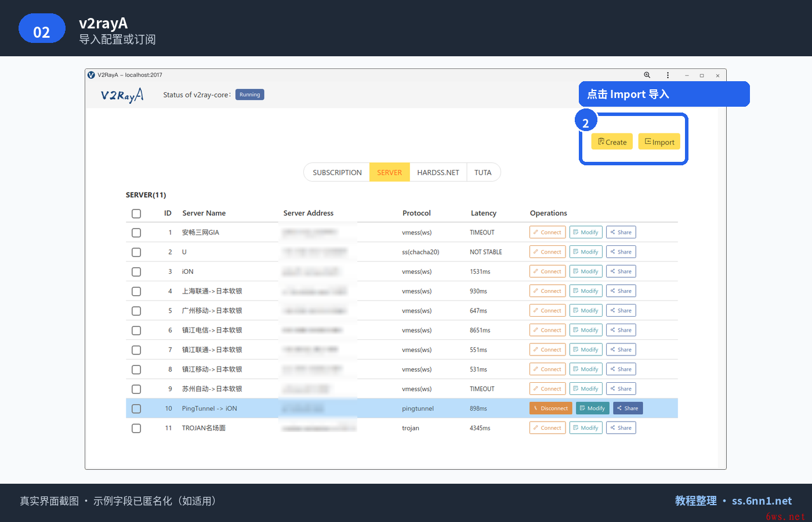Share 上海联通->日本软银 server
This screenshot has width=812, height=522.
click(621, 291)
